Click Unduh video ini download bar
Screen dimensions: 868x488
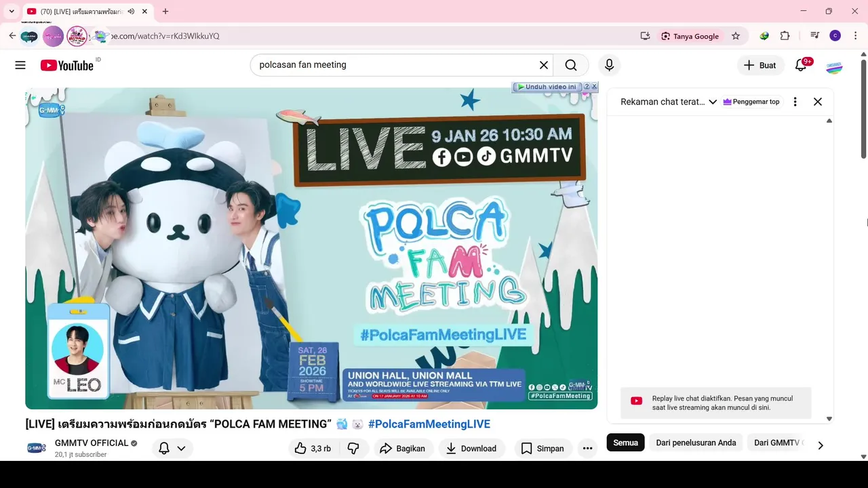tap(547, 87)
